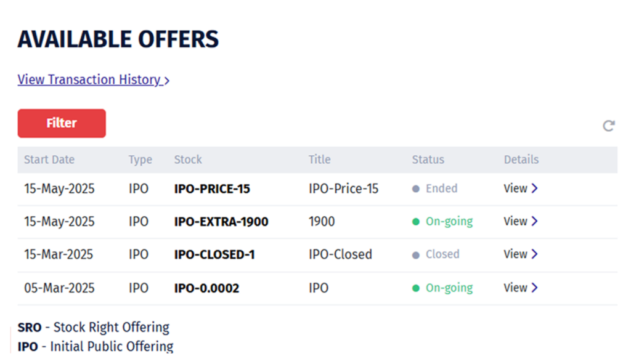Open the View Transaction History link
The width and height of the screenshot is (631, 364).
[89, 80]
